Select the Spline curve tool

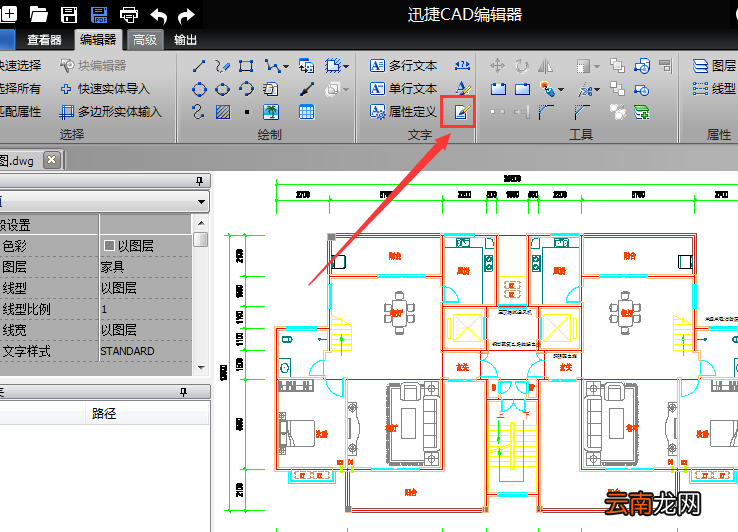click(x=199, y=112)
